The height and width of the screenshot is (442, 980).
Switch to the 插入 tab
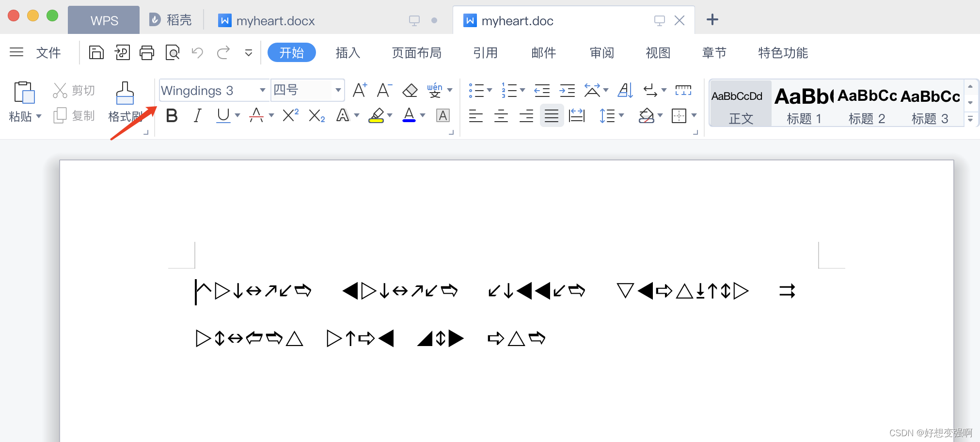(348, 53)
